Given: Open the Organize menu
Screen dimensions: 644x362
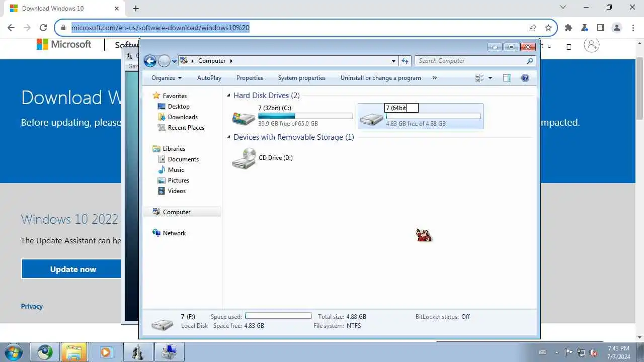Looking at the screenshot, I should 167,78.
